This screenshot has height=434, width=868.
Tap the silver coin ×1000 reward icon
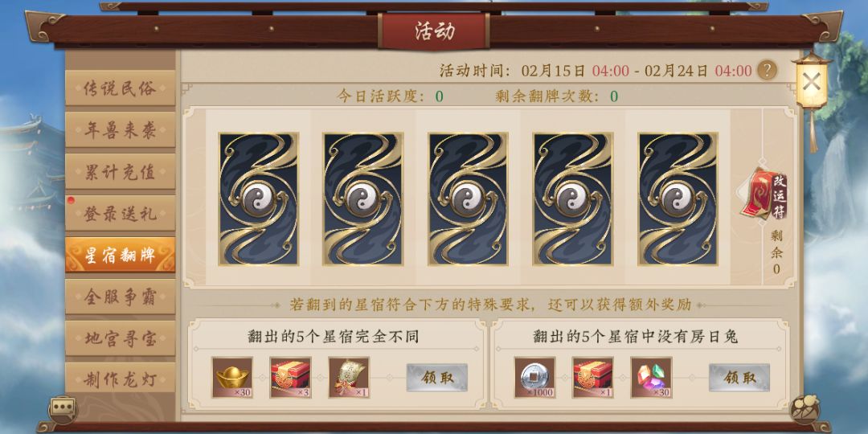click(534, 378)
